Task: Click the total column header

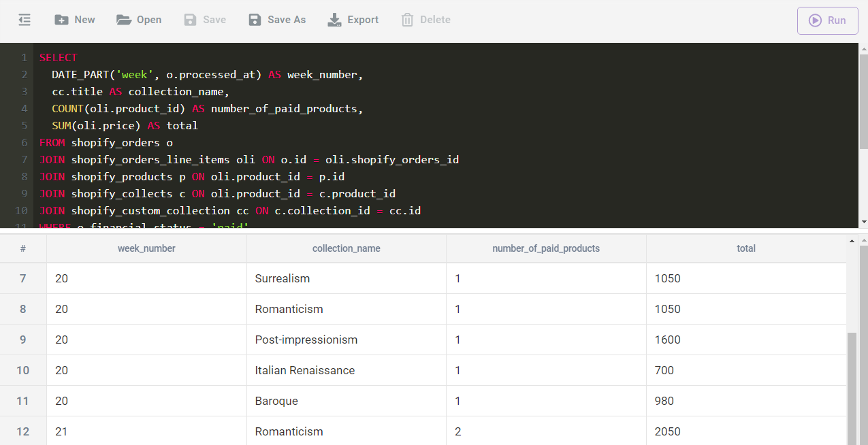Action: (x=746, y=248)
